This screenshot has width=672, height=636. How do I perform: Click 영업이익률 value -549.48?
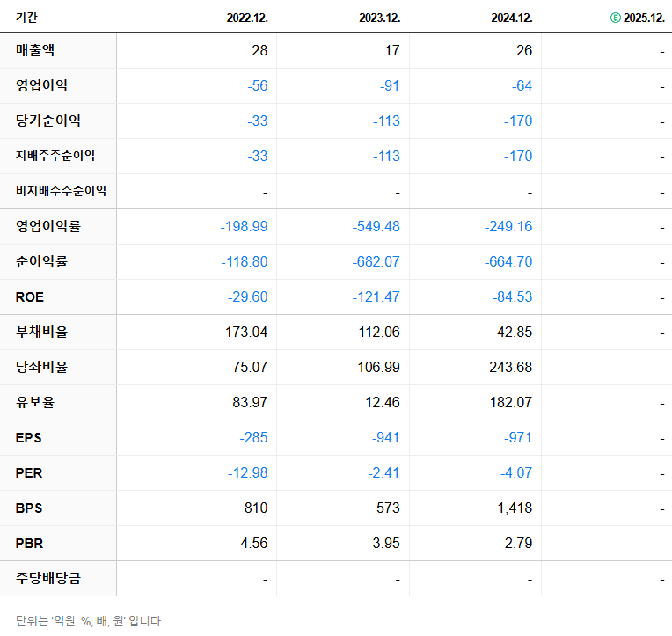[376, 226]
